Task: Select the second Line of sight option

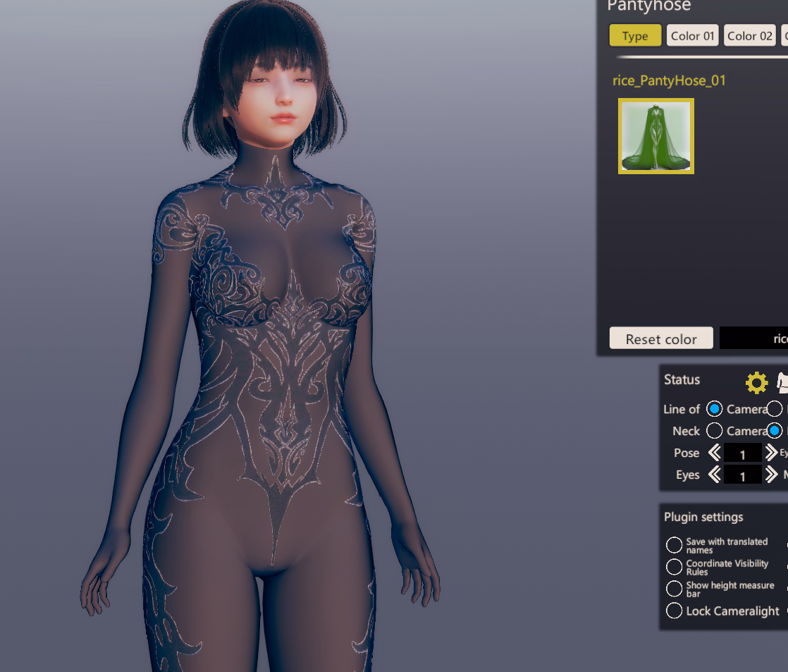Action: click(775, 409)
